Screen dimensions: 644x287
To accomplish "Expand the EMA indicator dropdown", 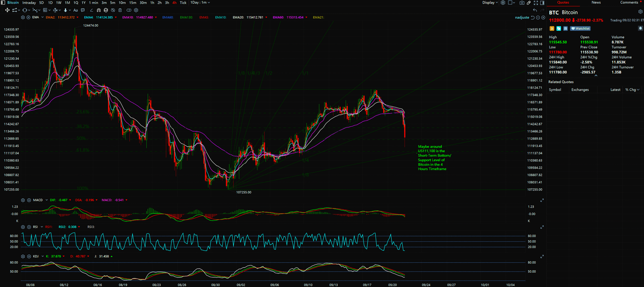I will click(x=42, y=17).
